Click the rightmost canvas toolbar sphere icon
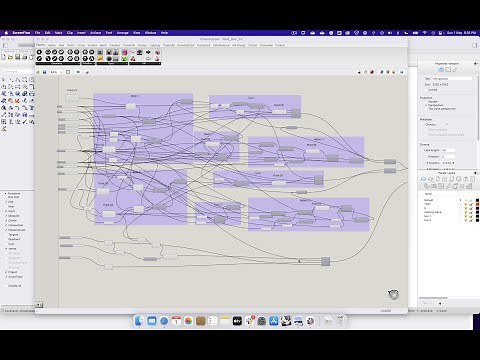This screenshot has width=480, height=360. pos(402,72)
